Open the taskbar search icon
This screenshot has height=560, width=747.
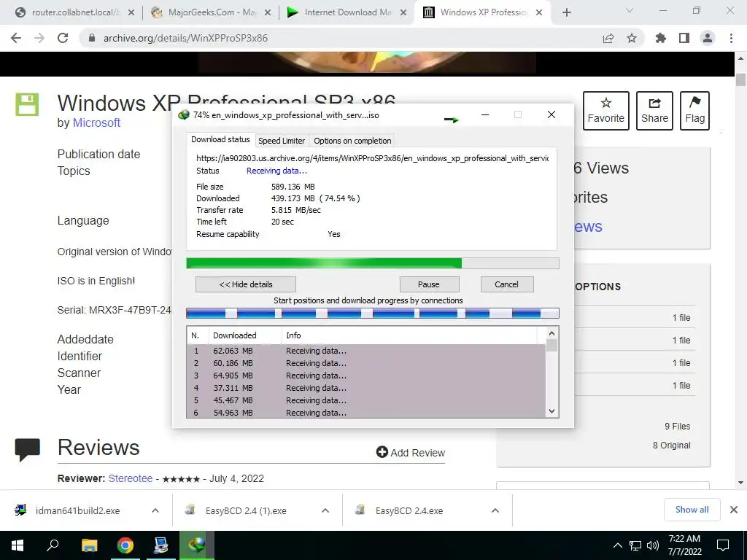coord(53,545)
